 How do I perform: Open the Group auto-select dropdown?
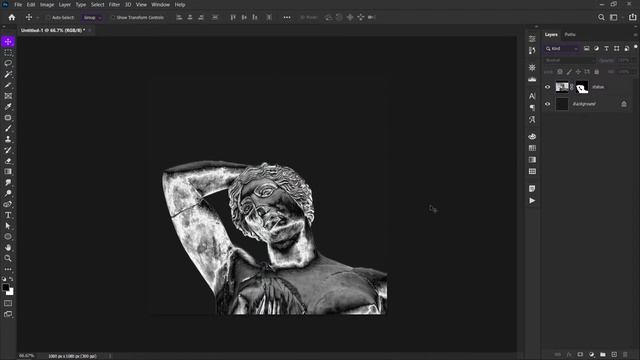click(x=92, y=18)
